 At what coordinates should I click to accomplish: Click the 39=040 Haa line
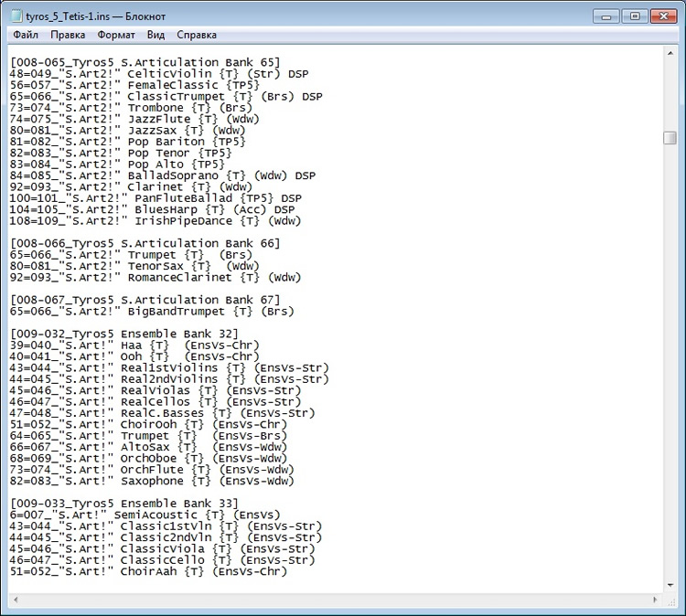134,345
